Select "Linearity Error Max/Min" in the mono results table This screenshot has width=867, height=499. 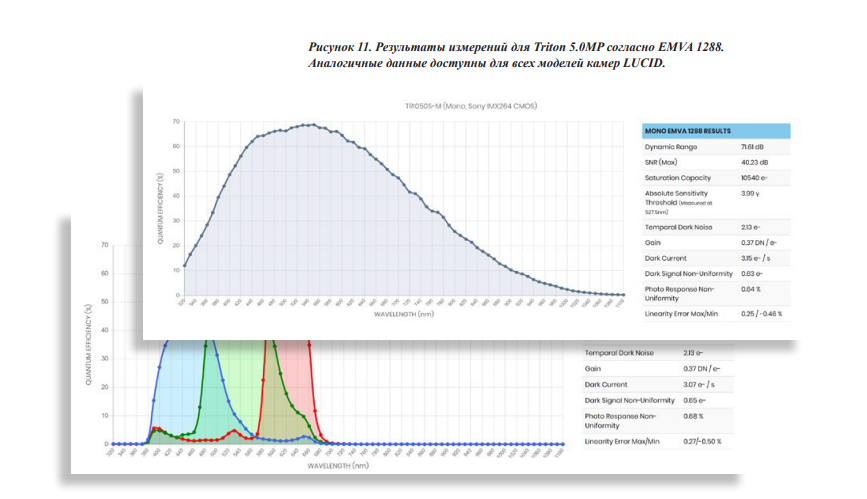click(x=681, y=314)
